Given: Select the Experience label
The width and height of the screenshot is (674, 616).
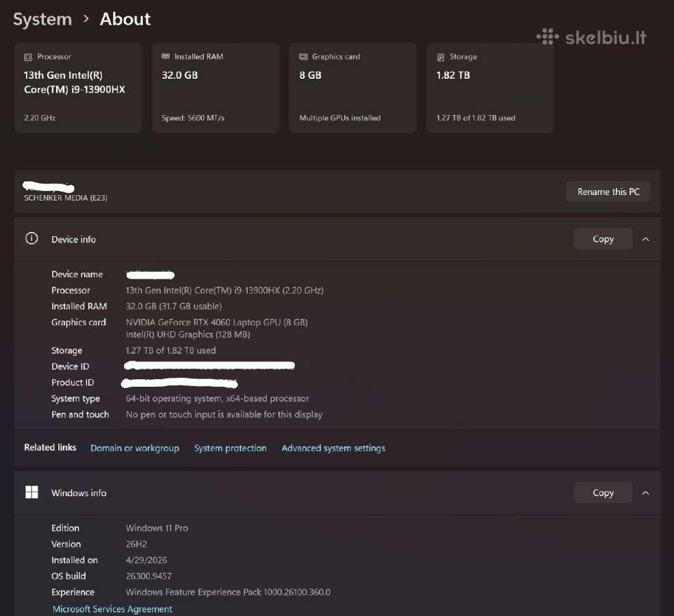Looking at the screenshot, I should click(73, 592).
